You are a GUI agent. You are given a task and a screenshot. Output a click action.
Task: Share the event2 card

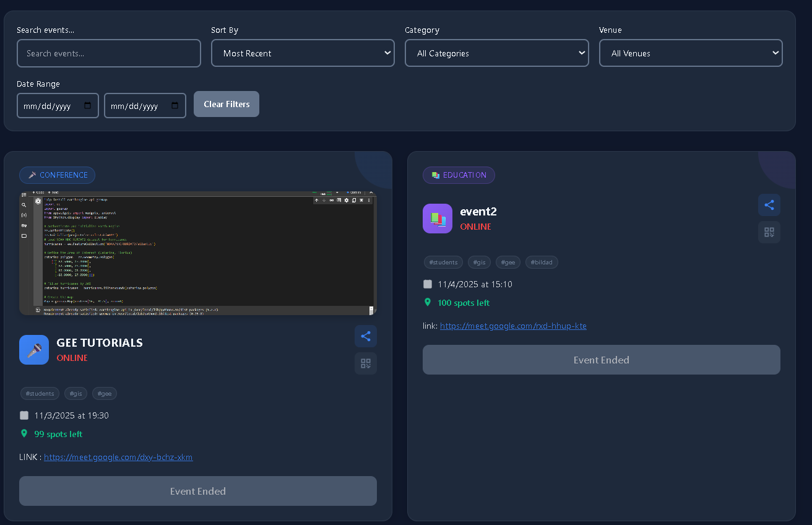769,205
